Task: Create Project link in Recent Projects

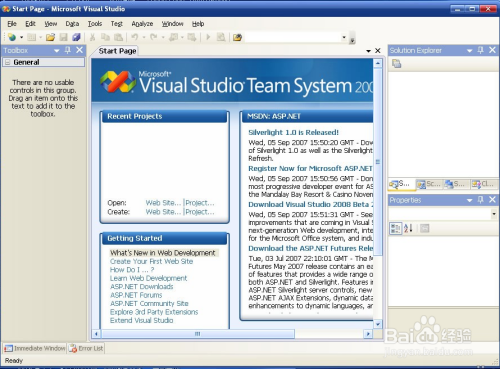Action: [200, 212]
